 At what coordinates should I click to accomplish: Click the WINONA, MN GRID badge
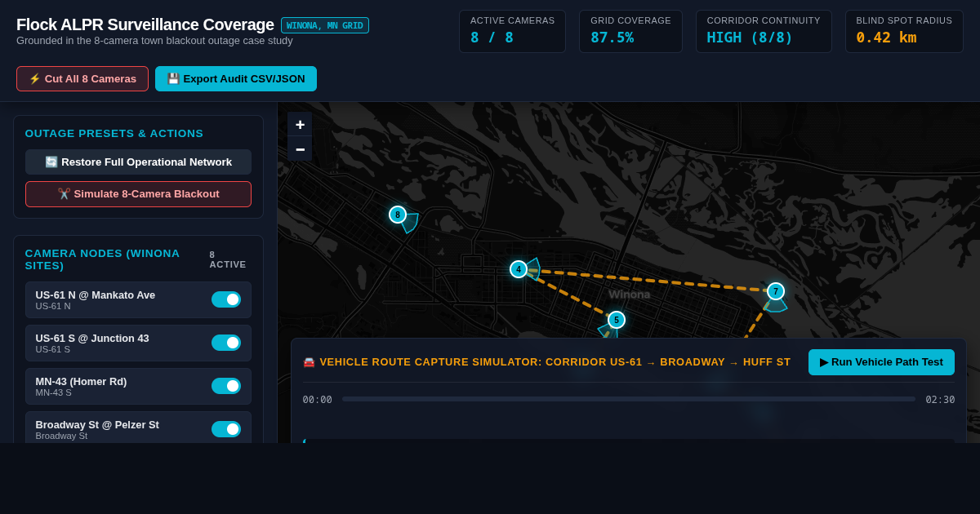tap(325, 25)
